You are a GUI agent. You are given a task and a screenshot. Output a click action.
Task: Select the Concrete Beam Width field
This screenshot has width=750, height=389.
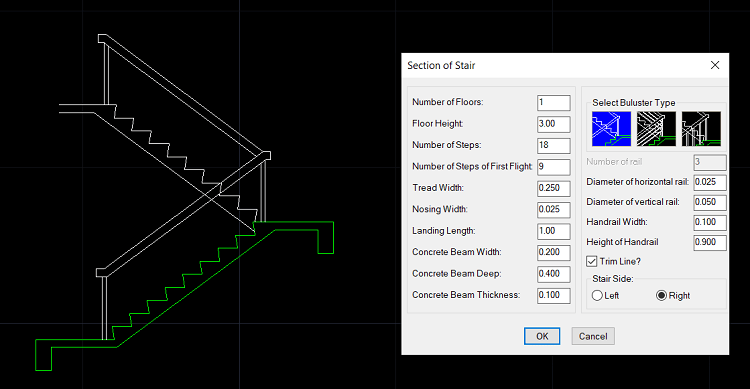(x=553, y=252)
